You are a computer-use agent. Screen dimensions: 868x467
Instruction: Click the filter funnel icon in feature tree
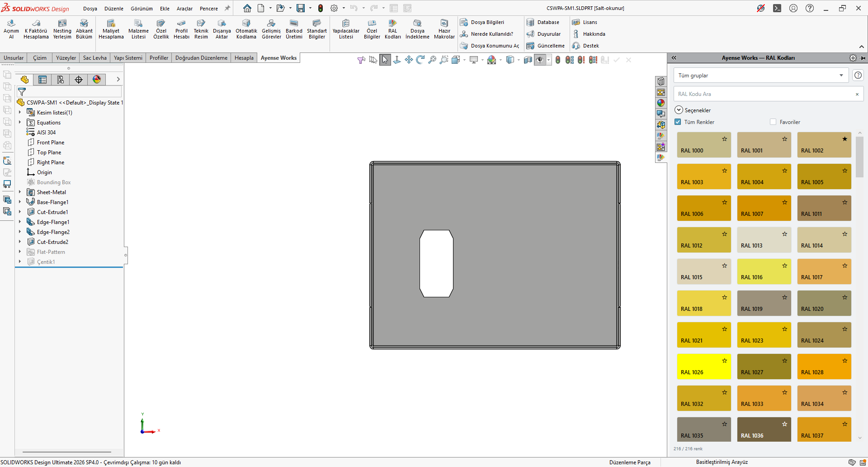pos(22,92)
